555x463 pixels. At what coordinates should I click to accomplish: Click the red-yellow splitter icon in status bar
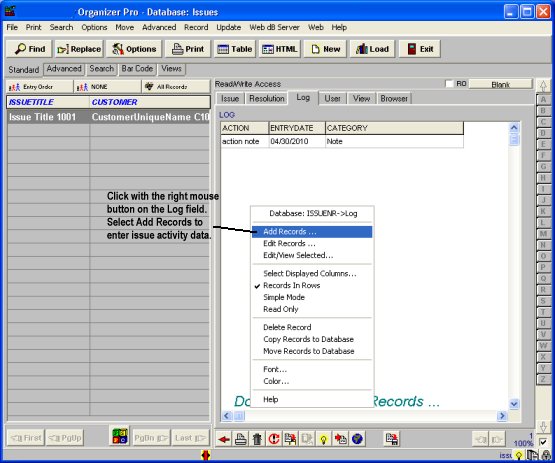point(206,455)
